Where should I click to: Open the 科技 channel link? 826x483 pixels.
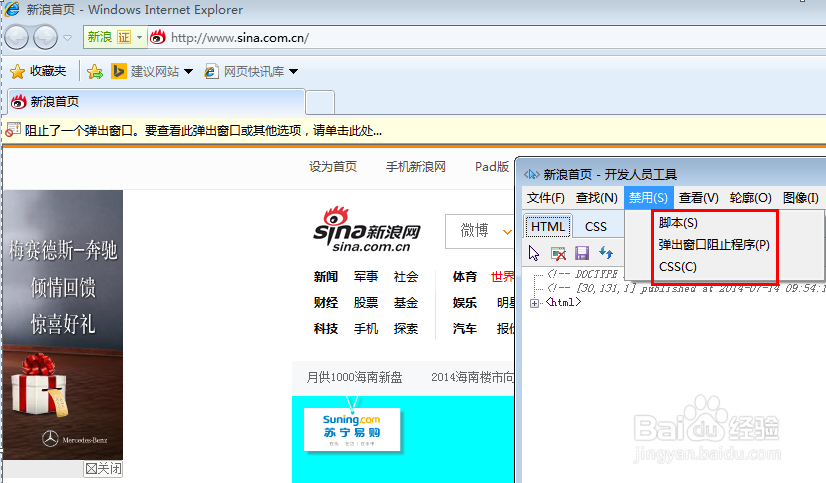[x=326, y=329]
